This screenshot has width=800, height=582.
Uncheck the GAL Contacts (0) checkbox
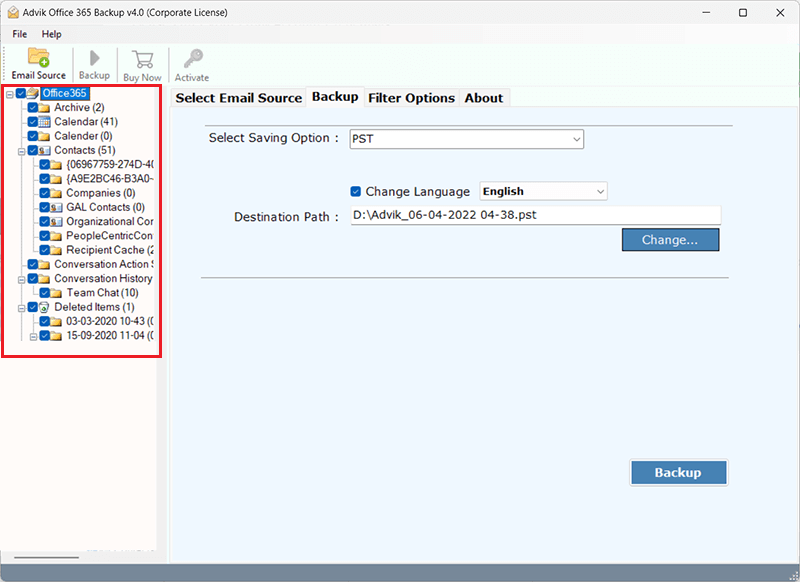pyautogui.click(x=44, y=208)
